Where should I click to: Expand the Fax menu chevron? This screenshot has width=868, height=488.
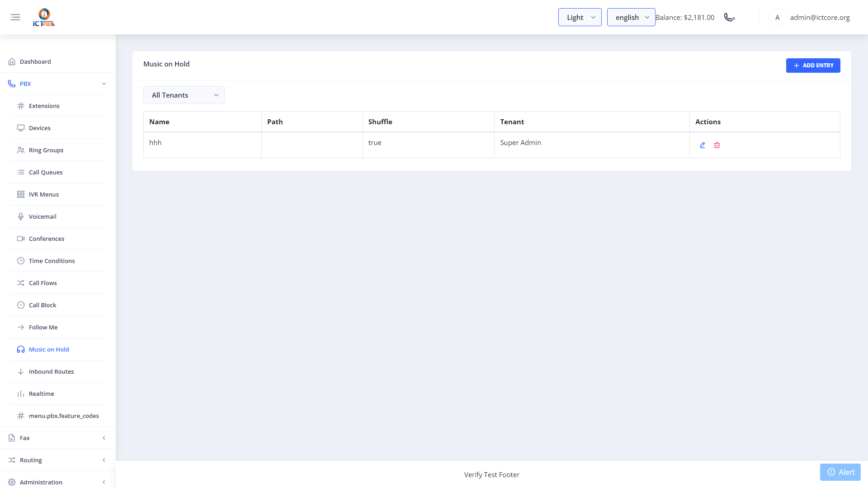(x=104, y=438)
